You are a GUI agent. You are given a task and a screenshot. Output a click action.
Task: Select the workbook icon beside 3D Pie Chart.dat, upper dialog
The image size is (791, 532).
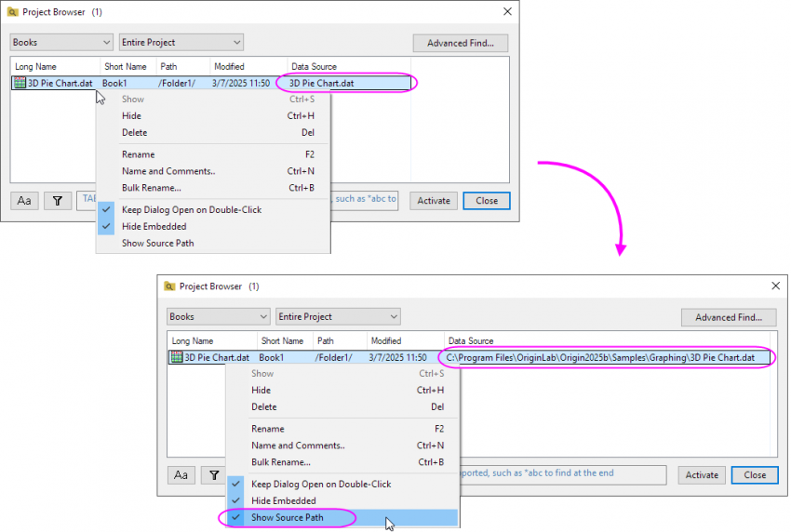tap(20, 83)
